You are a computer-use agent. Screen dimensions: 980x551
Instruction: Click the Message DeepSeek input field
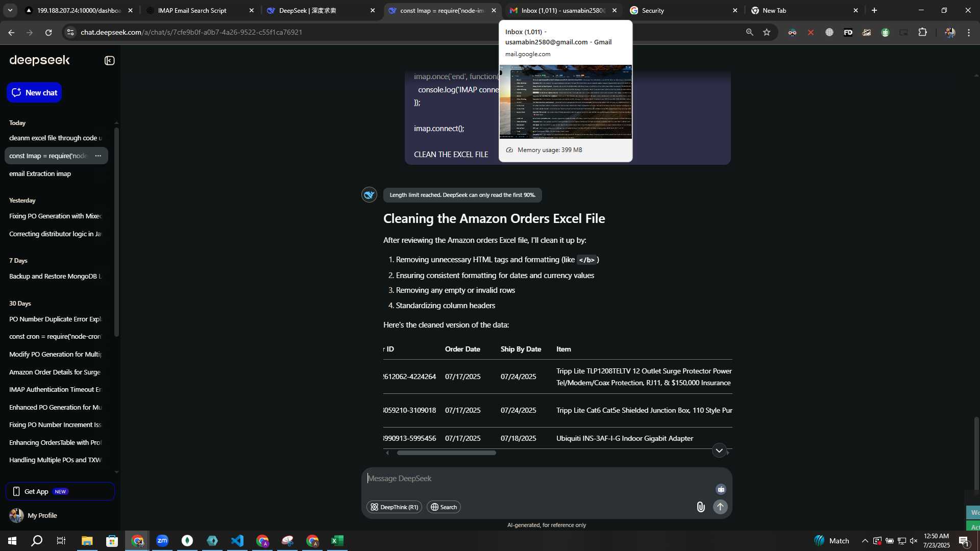point(536,479)
